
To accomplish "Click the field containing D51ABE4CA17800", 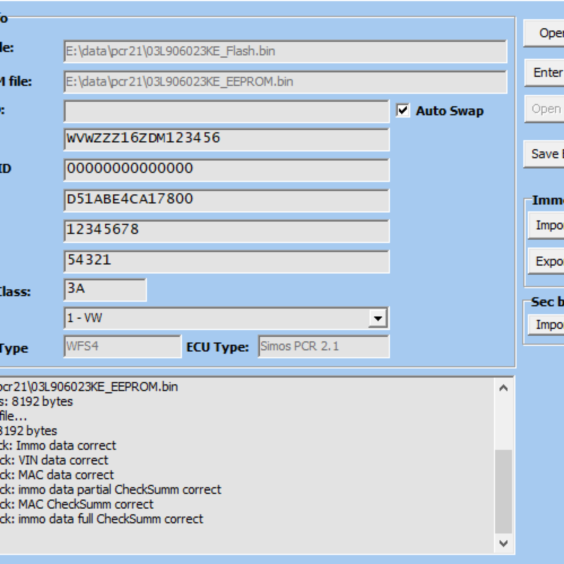I will [x=227, y=200].
